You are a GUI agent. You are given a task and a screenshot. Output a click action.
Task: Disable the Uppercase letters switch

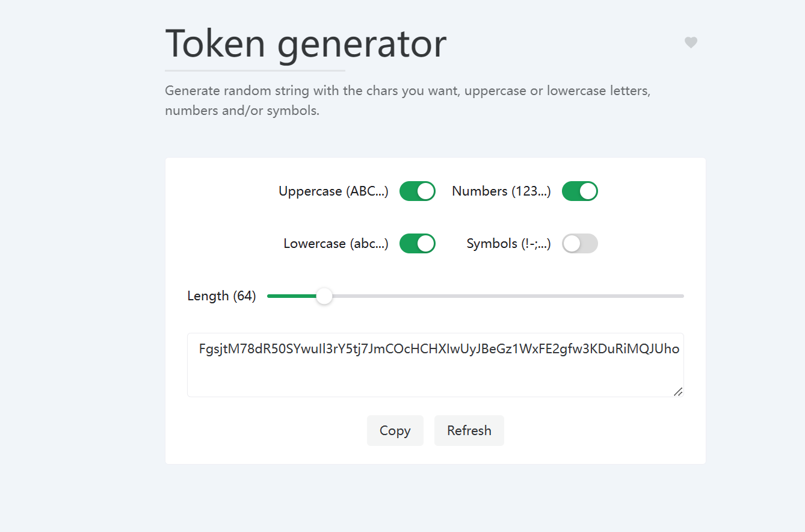click(x=417, y=191)
